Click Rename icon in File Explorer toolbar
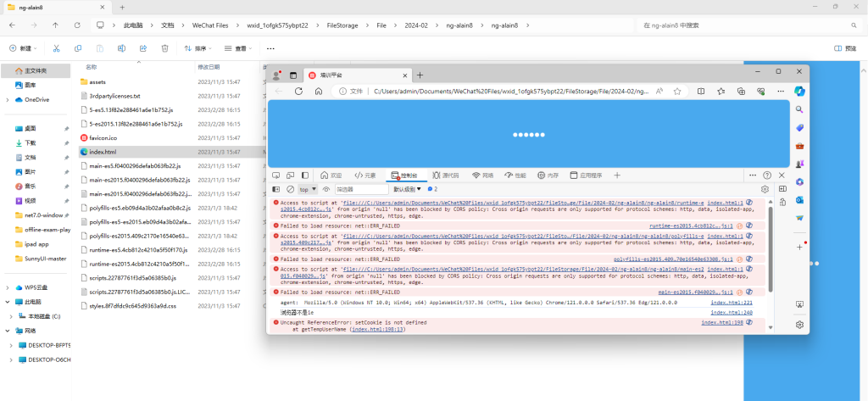Screen dimensions: 868x401 (121, 48)
